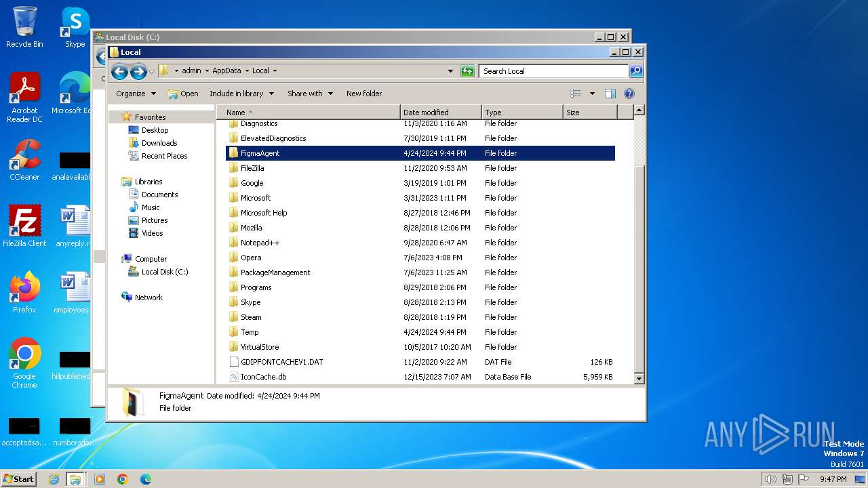Open the recent pages dropdown arrow
The width and height of the screenshot is (868, 488).
point(151,71)
